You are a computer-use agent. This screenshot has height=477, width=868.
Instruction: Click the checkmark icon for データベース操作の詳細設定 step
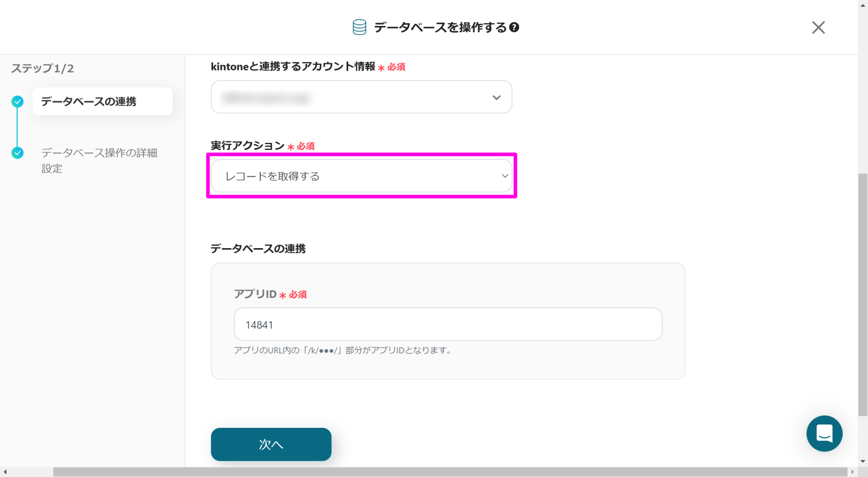pyautogui.click(x=18, y=153)
